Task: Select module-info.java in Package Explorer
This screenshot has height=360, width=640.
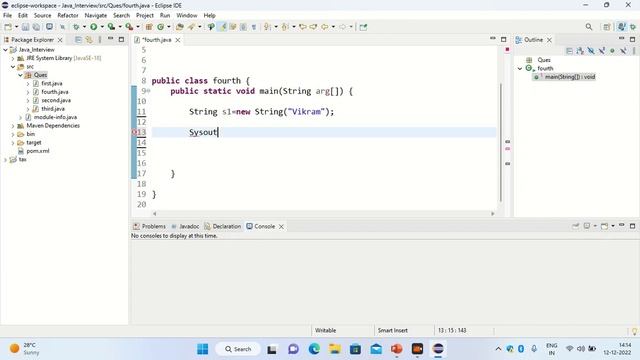Action: tap(55, 117)
